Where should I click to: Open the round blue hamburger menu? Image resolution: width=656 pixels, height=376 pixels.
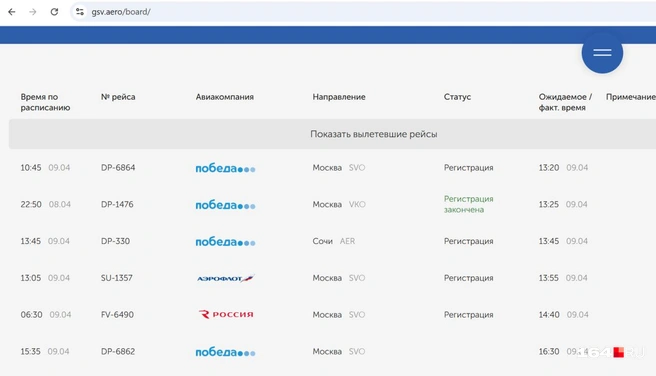pos(602,53)
